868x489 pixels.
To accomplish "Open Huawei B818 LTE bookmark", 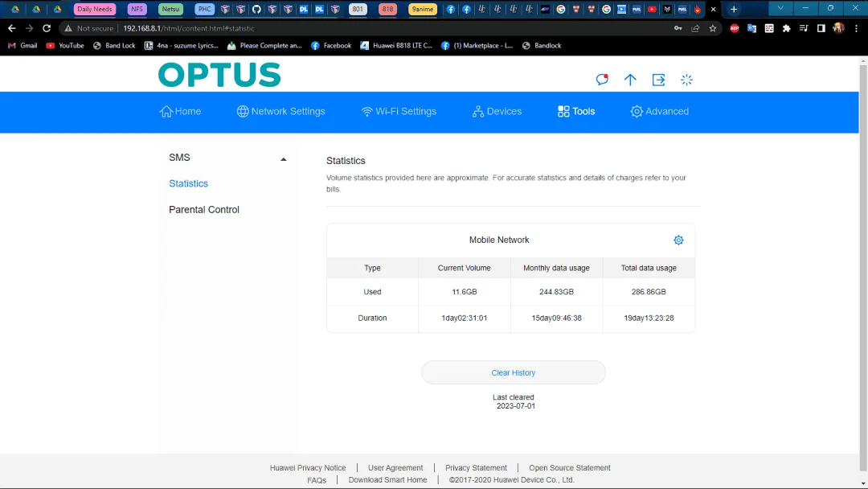I will click(396, 45).
